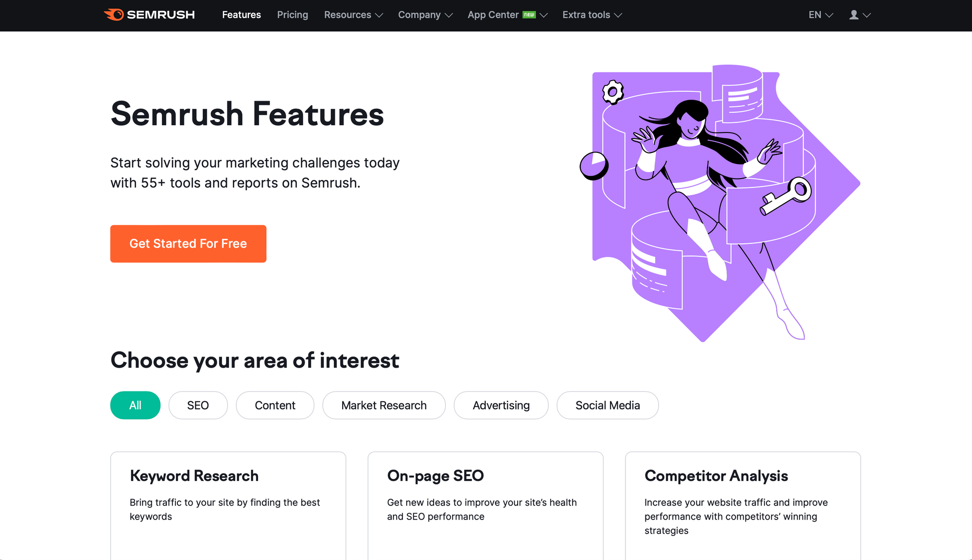The height and width of the screenshot is (560, 972).
Task: Open the Extra tools dropdown menu
Action: click(592, 15)
